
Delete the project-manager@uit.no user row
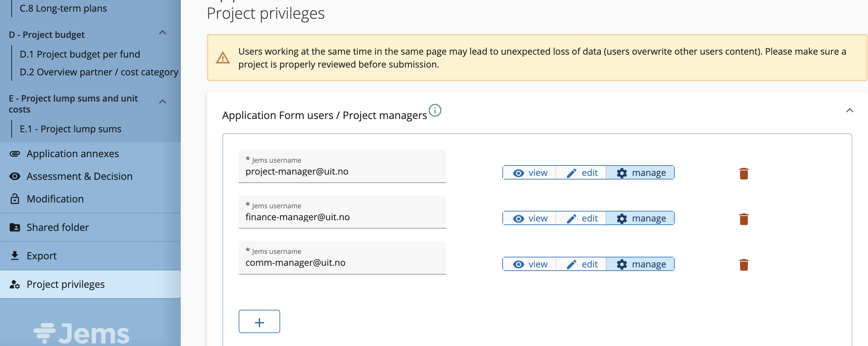click(x=743, y=173)
